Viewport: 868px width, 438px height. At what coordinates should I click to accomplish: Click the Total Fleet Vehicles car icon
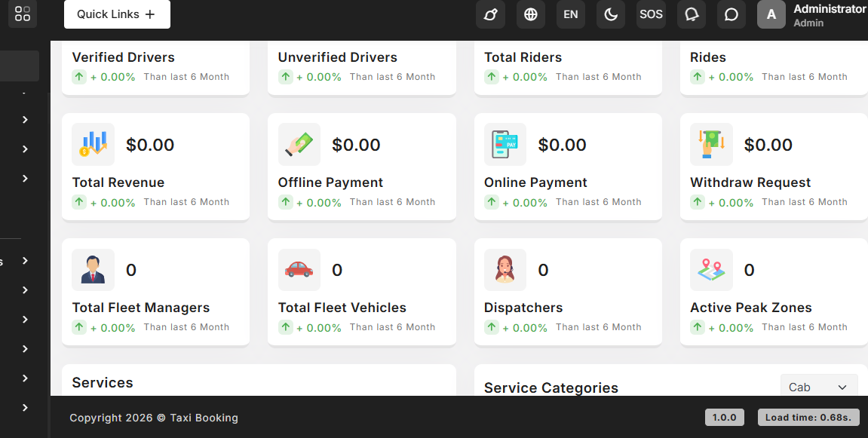point(299,270)
